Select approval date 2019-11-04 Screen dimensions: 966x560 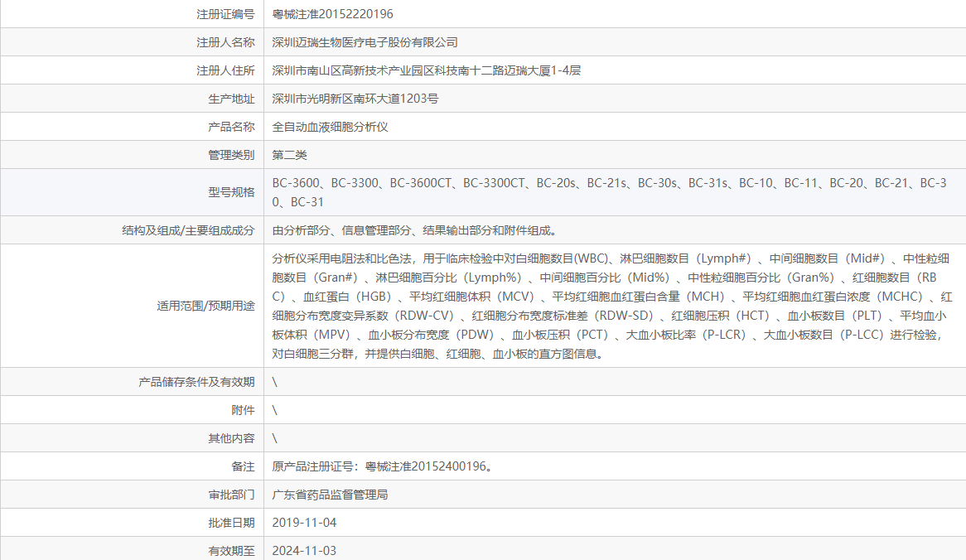pos(306,522)
